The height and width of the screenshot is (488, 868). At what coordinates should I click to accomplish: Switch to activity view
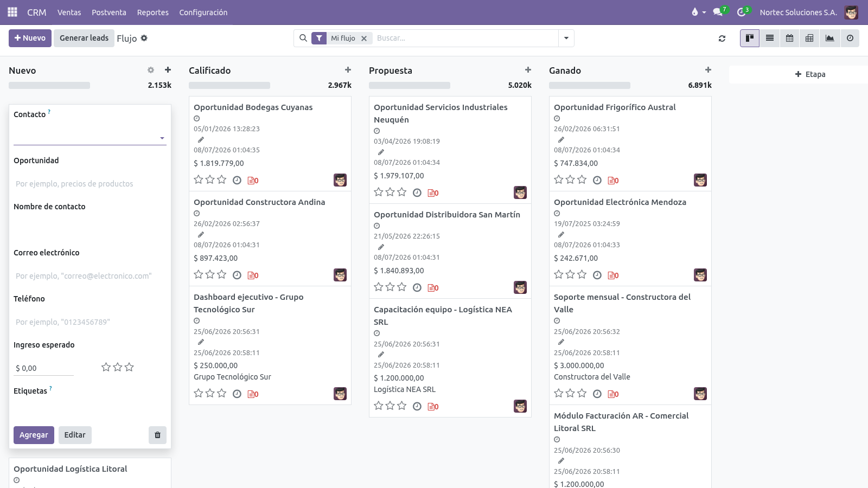[x=850, y=38]
